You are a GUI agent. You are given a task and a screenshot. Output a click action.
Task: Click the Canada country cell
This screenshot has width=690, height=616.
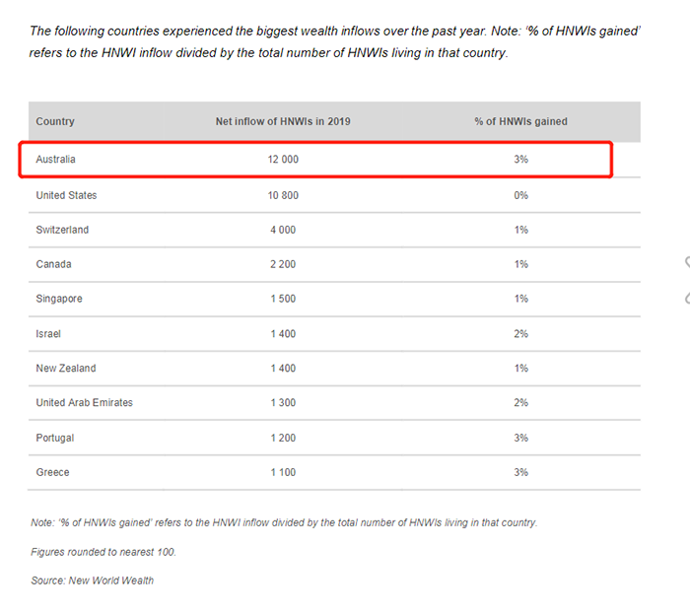[53, 264]
